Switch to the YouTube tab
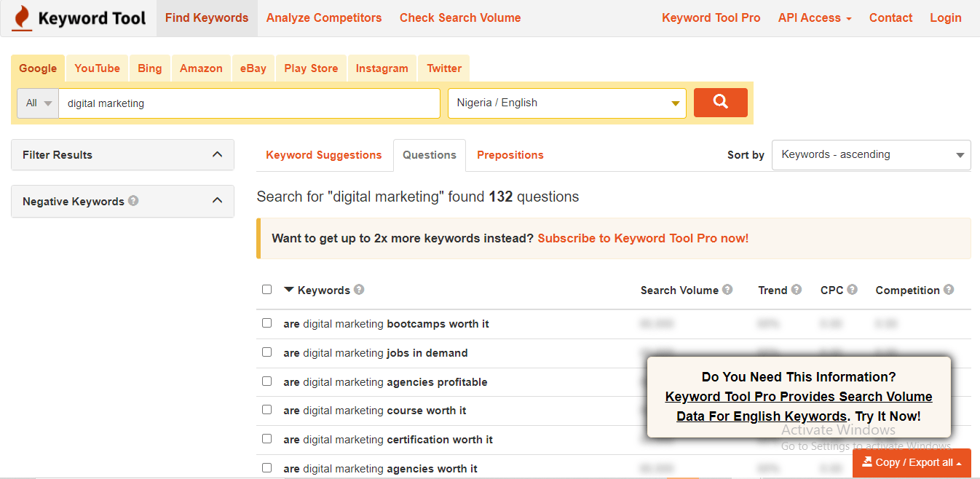This screenshot has height=479, width=980. [x=97, y=68]
